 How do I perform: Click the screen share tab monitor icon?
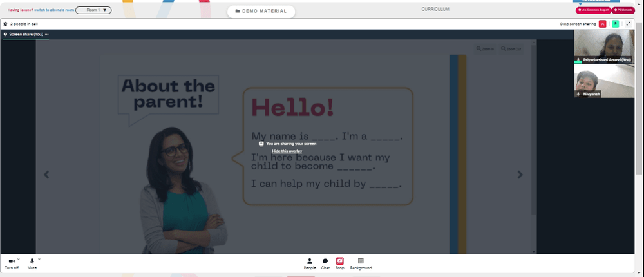pyautogui.click(x=5, y=35)
